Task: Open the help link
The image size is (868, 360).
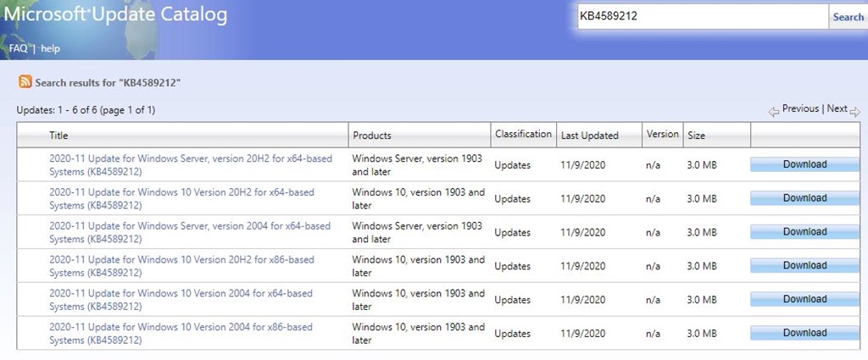Action: click(x=50, y=49)
